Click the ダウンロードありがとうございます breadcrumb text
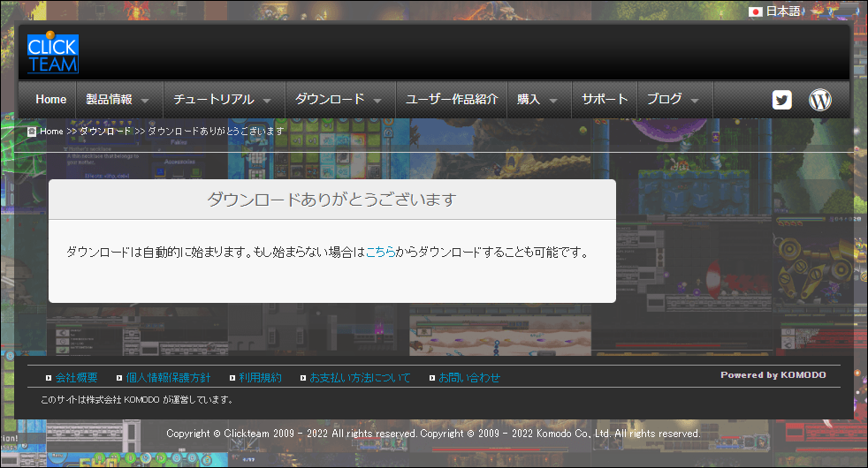868x468 pixels. click(216, 132)
